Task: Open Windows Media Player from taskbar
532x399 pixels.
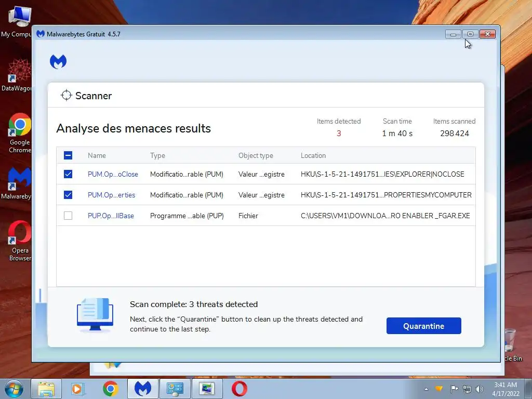Action: click(x=78, y=389)
